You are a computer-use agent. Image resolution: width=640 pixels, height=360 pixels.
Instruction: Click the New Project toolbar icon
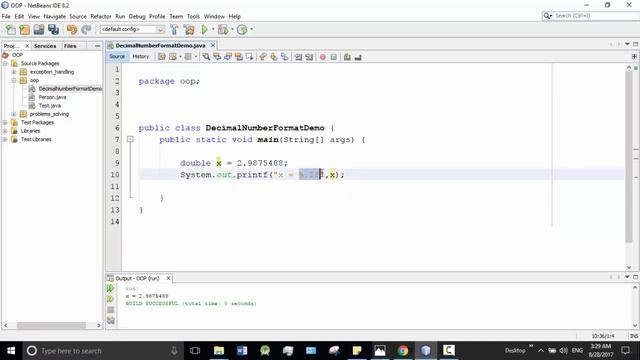(24, 29)
